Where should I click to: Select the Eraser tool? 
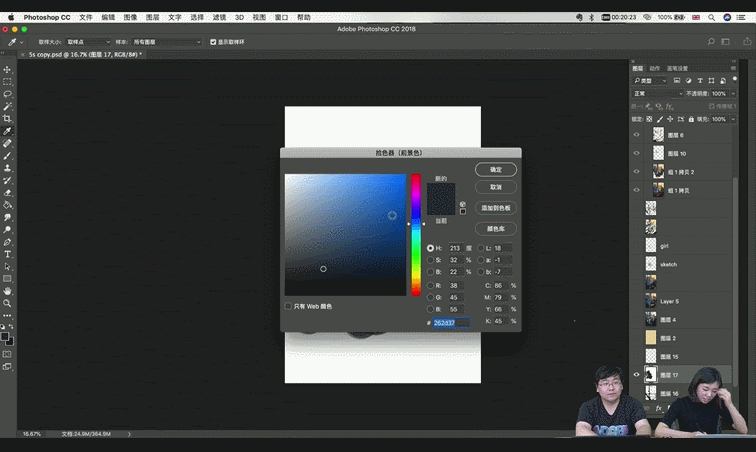(x=7, y=192)
